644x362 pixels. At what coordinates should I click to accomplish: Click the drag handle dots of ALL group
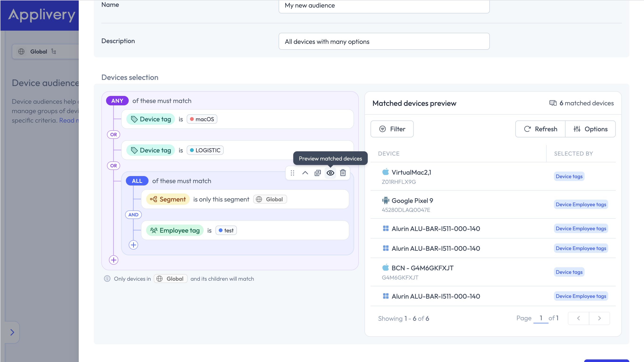click(x=293, y=173)
